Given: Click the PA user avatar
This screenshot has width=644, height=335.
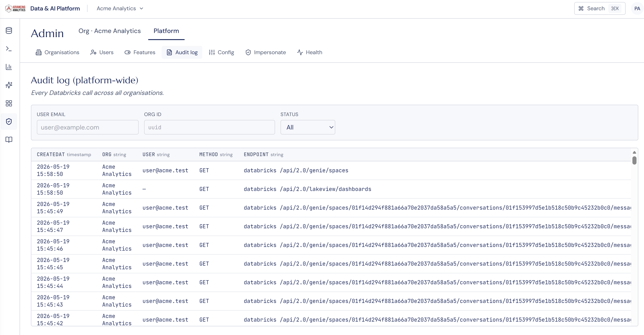Looking at the screenshot, I should [x=637, y=8].
